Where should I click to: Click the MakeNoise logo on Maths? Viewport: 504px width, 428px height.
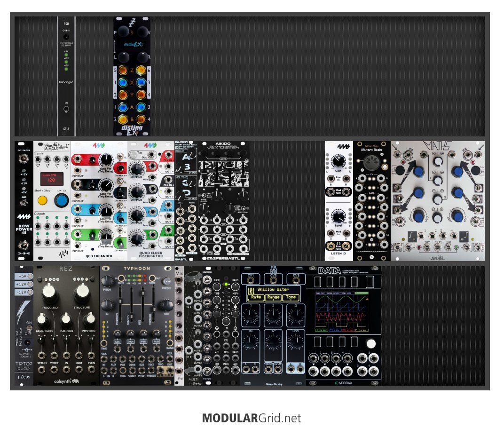(437, 258)
